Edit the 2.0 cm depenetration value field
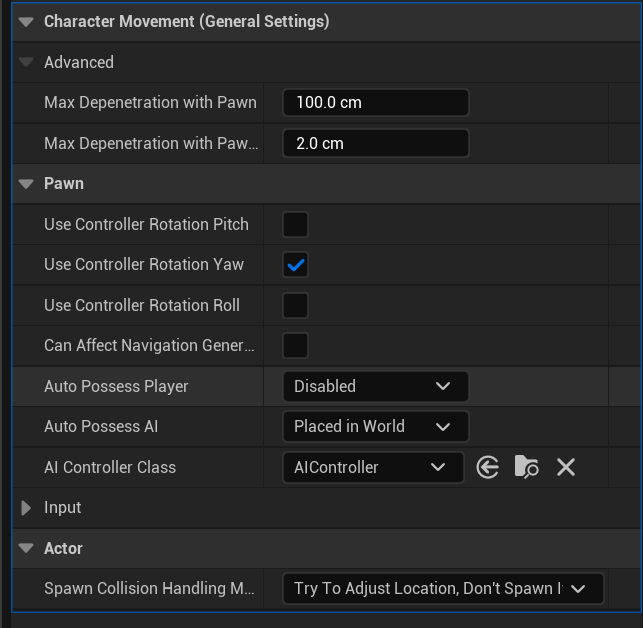Image resolution: width=643 pixels, height=628 pixels. coord(376,143)
